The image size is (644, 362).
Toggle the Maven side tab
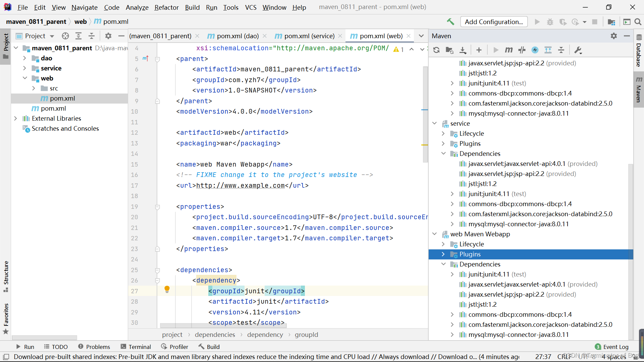pyautogui.click(x=639, y=89)
